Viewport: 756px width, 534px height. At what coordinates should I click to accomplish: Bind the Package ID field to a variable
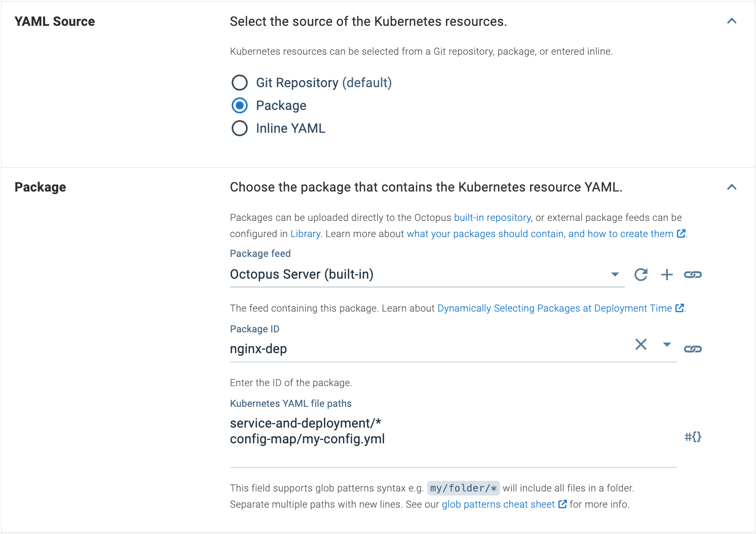693,348
